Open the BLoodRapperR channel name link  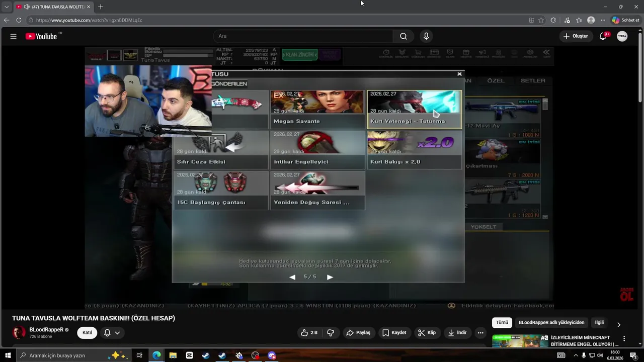coord(46,330)
